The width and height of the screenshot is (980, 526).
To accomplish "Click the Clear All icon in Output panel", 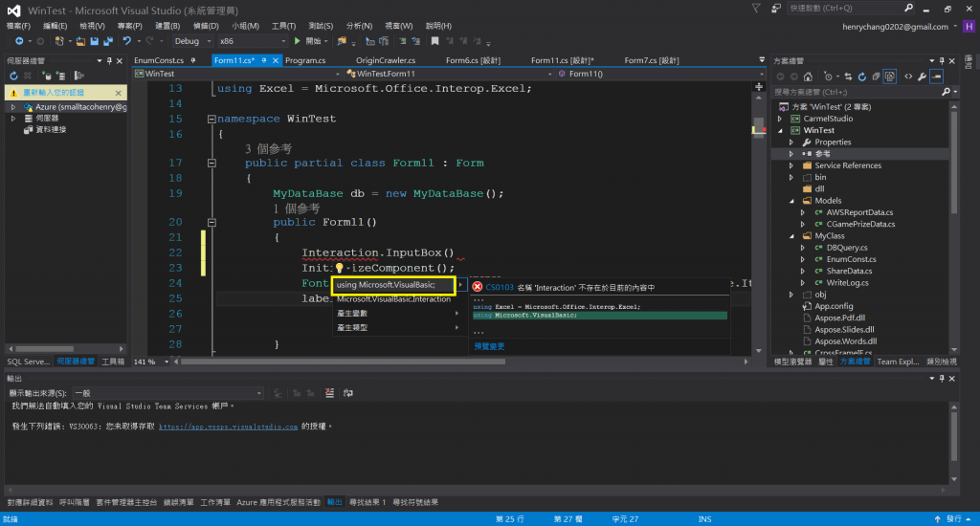I will coord(329,393).
